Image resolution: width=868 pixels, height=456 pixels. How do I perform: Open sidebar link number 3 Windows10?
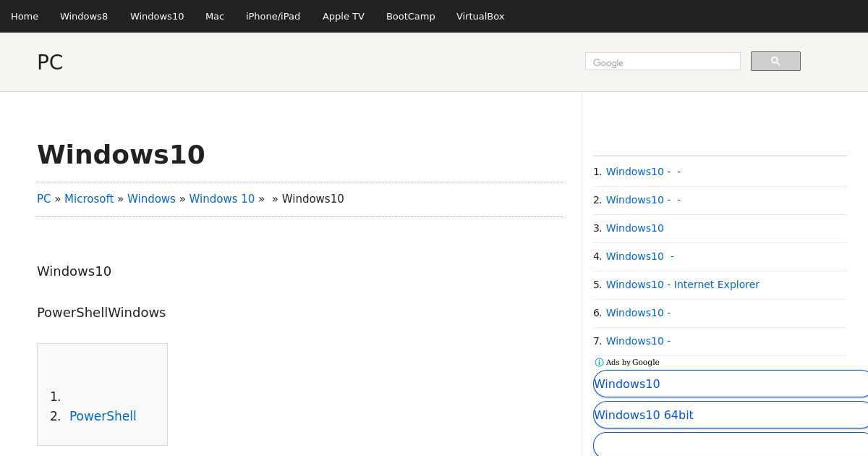(x=635, y=228)
